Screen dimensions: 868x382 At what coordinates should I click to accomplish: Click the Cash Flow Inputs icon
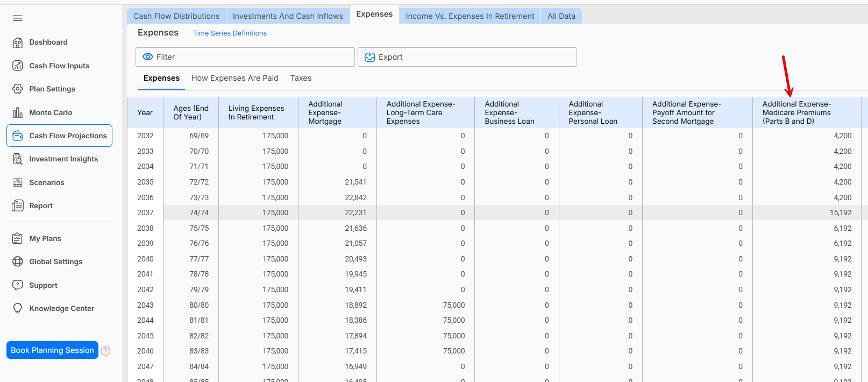tap(18, 66)
